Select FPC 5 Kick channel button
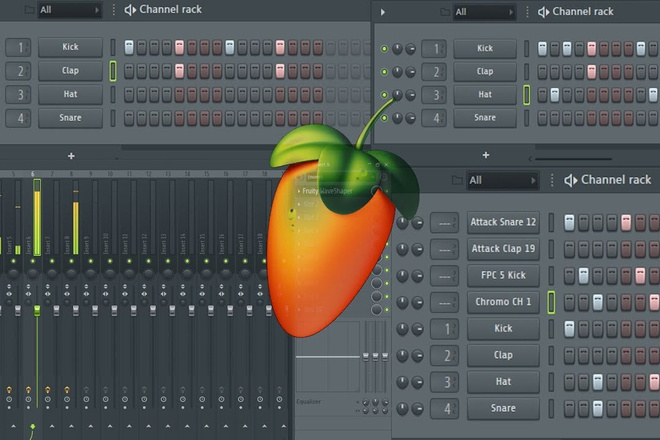Screen dimensions: 660x440 [x=503, y=275]
